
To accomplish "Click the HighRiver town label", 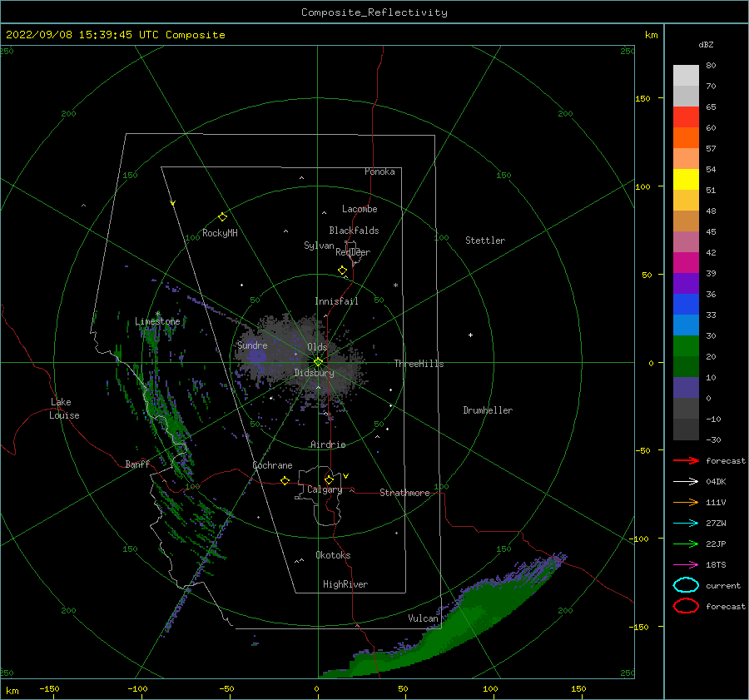I will pyautogui.click(x=345, y=584).
